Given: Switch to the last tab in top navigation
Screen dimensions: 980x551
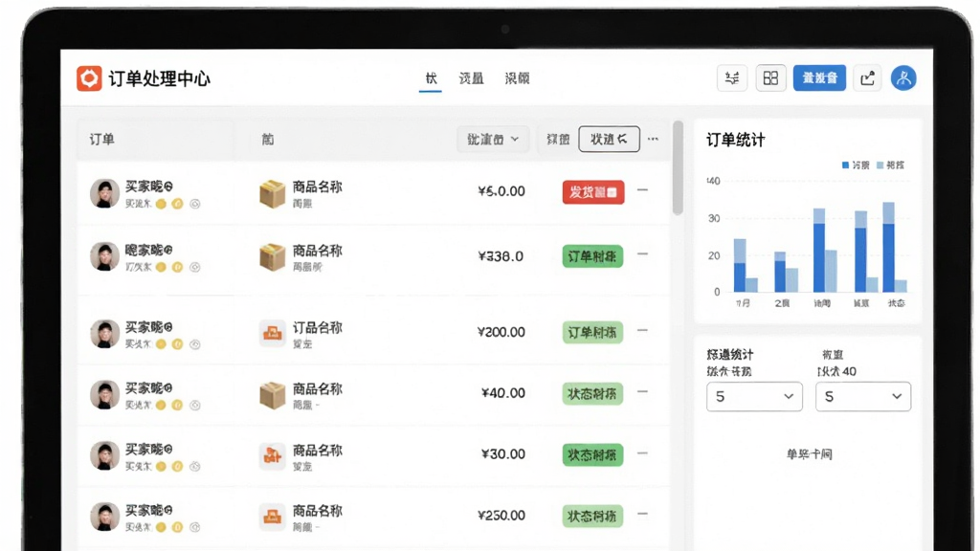Looking at the screenshot, I should pyautogui.click(x=517, y=78).
